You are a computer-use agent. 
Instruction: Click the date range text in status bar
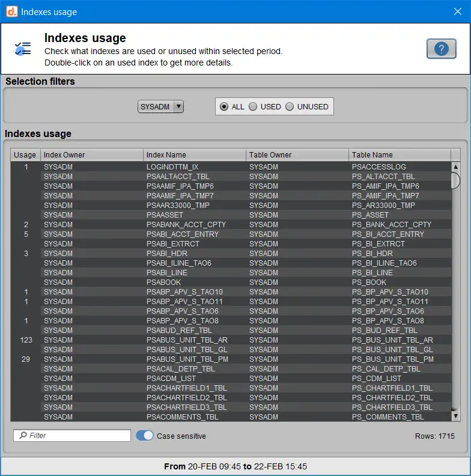point(235,466)
